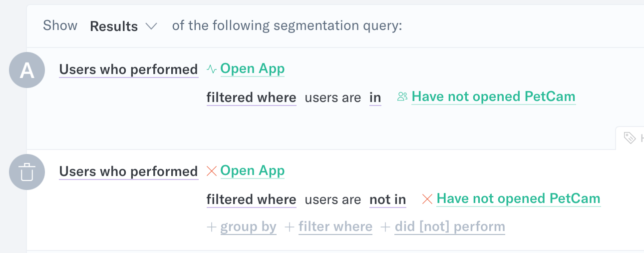Click the tag icon at the right edge
Image resolution: width=644 pixels, height=253 pixels.
click(630, 138)
